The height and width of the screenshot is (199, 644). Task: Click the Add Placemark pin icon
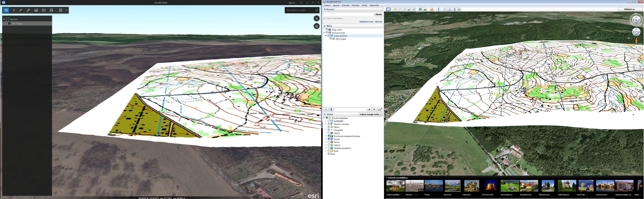pyautogui.click(x=395, y=10)
